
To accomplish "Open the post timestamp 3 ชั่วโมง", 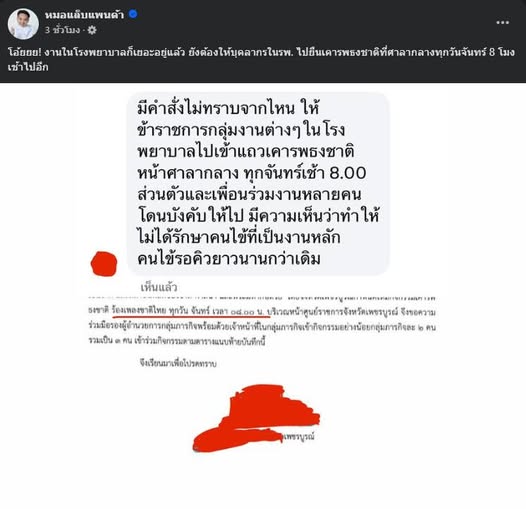I will click(x=62, y=30).
